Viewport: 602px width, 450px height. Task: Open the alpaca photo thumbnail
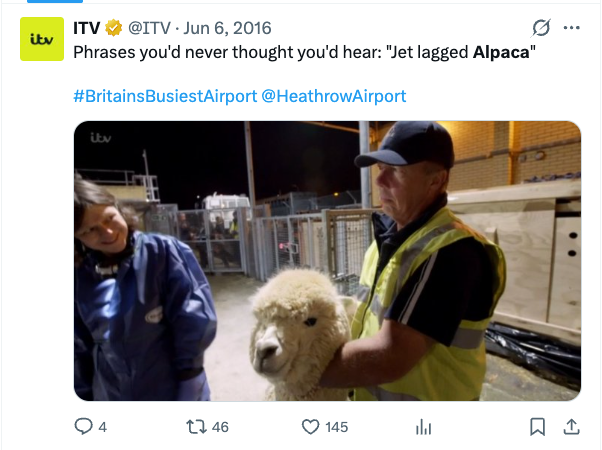tap(327, 261)
